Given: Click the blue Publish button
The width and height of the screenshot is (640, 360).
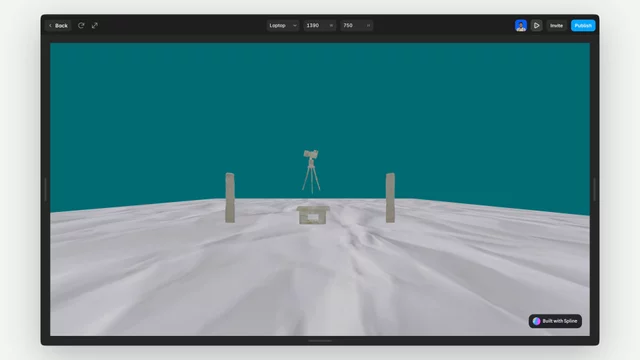Looking at the screenshot, I should (x=583, y=25).
